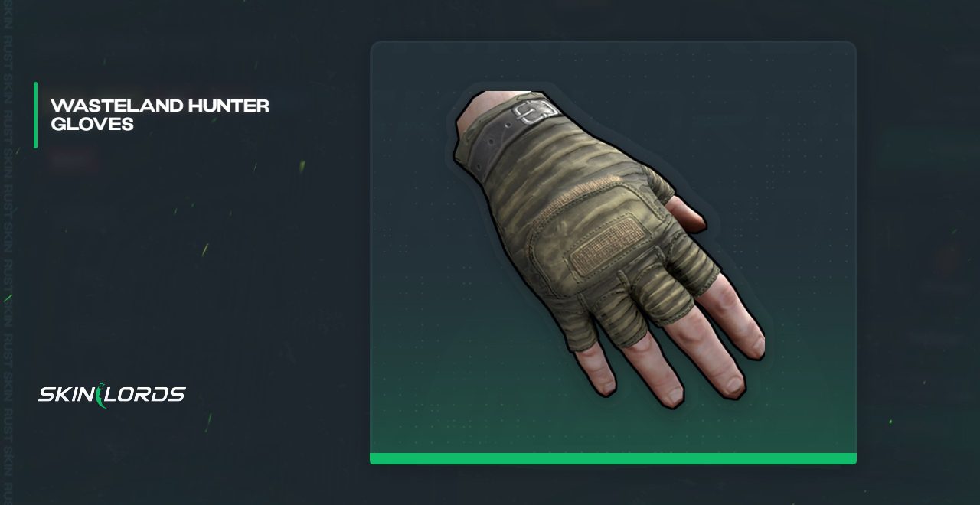The height and width of the screenshot is (505, 980).
Task: Click the LORDS part of the logo
Action: pos(145,395)
